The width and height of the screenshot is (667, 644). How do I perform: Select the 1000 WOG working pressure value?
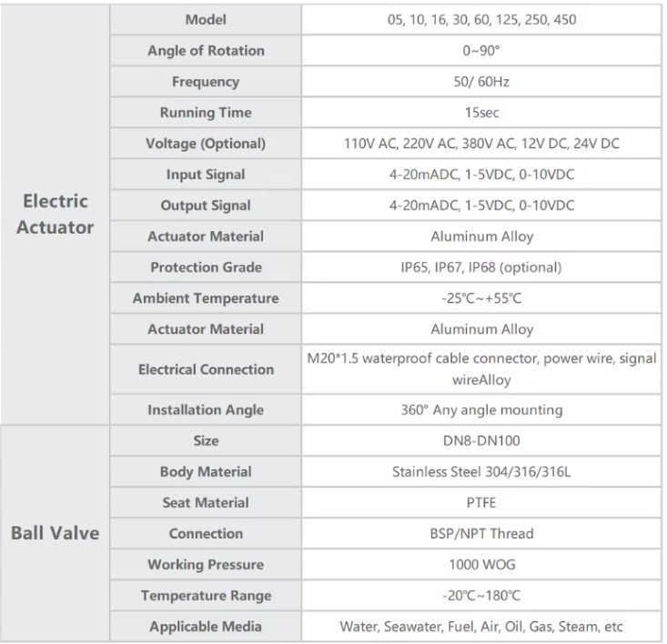(x=481, y=565)
